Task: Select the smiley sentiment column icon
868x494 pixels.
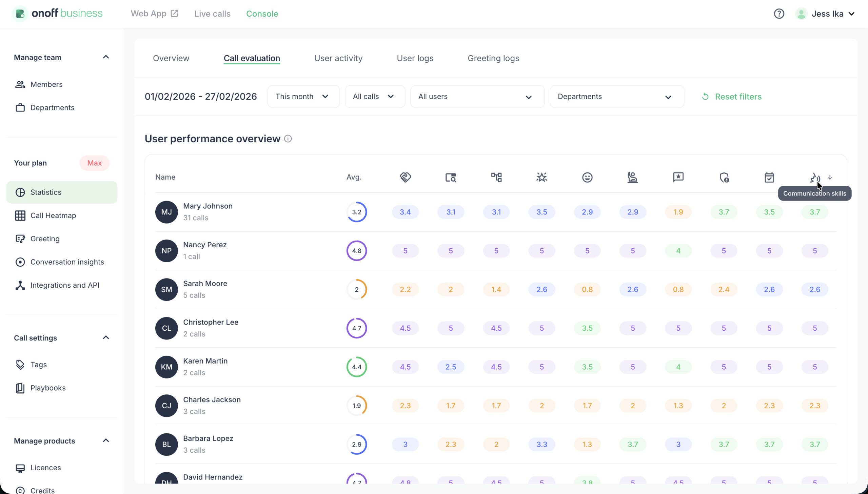Action: click(x=587, y=177)
